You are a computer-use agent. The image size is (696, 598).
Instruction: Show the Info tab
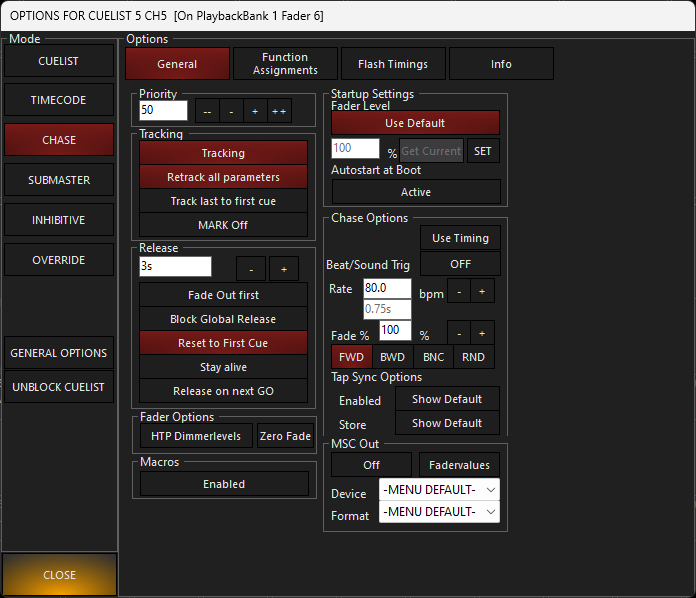[x=501, y=64]
